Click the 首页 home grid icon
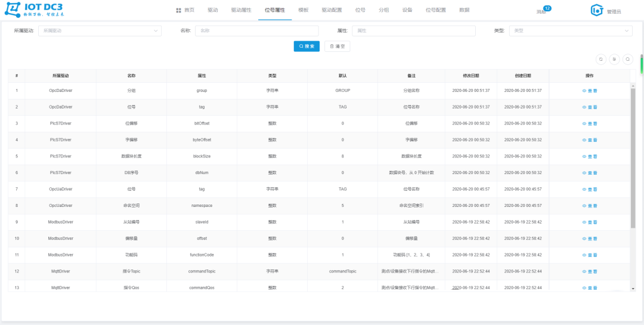This screenshot has height=325, width=644. (179, 11)
